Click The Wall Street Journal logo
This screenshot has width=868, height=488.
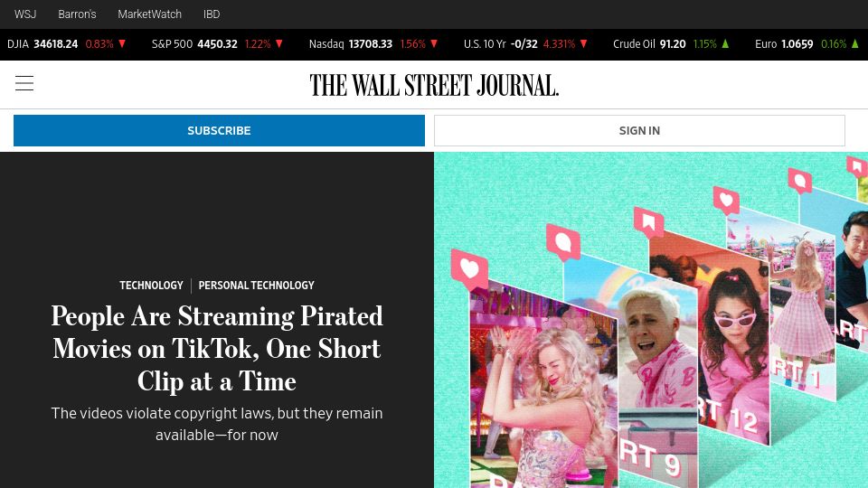[x=434, y=85]
